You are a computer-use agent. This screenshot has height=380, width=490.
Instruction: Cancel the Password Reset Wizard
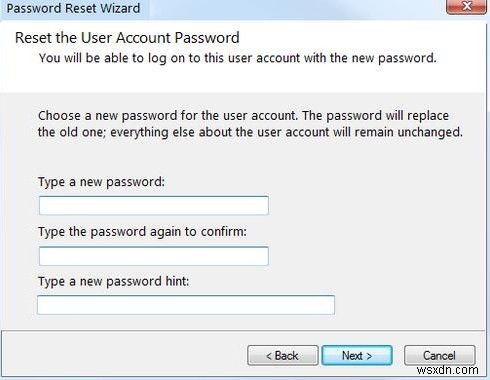[x=439, y=355]
